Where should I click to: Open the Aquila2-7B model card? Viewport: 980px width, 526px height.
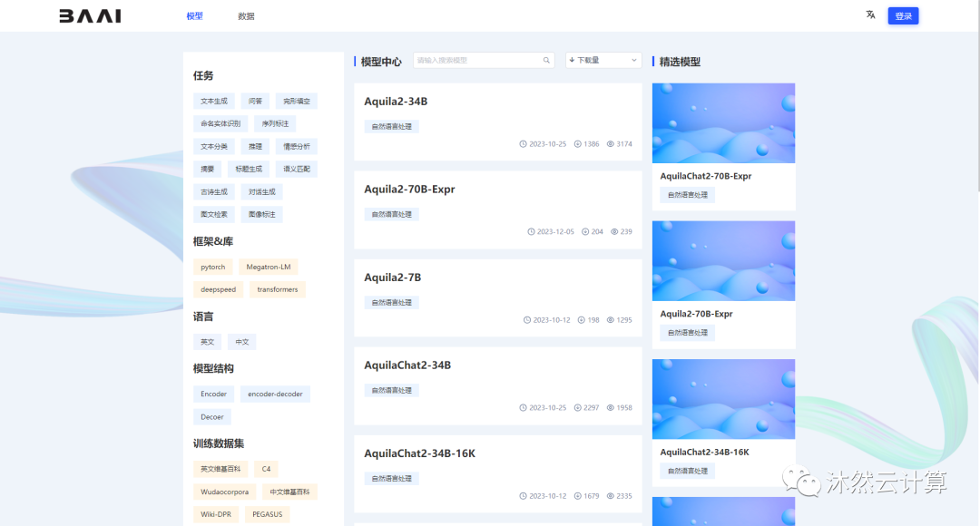[498, 298]
